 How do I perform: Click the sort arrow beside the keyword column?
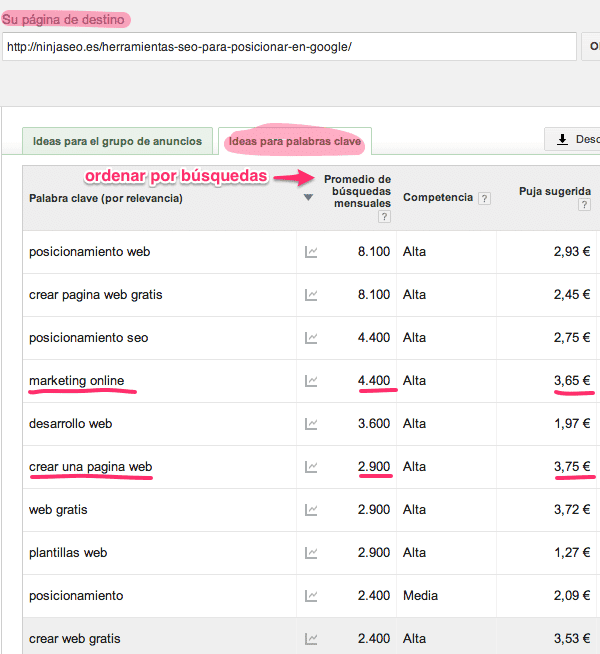pyautogui.click(x=308, y=198)
